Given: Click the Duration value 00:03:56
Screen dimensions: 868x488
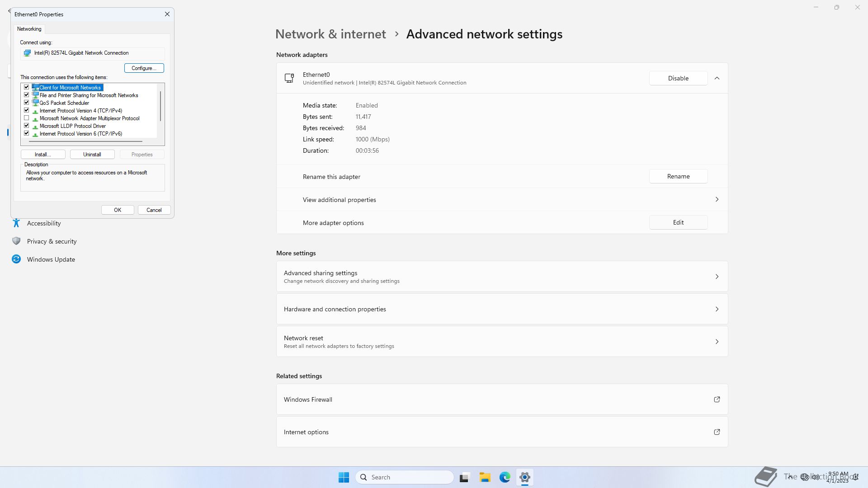Looking at the screenshot, I should coord(367,150).
